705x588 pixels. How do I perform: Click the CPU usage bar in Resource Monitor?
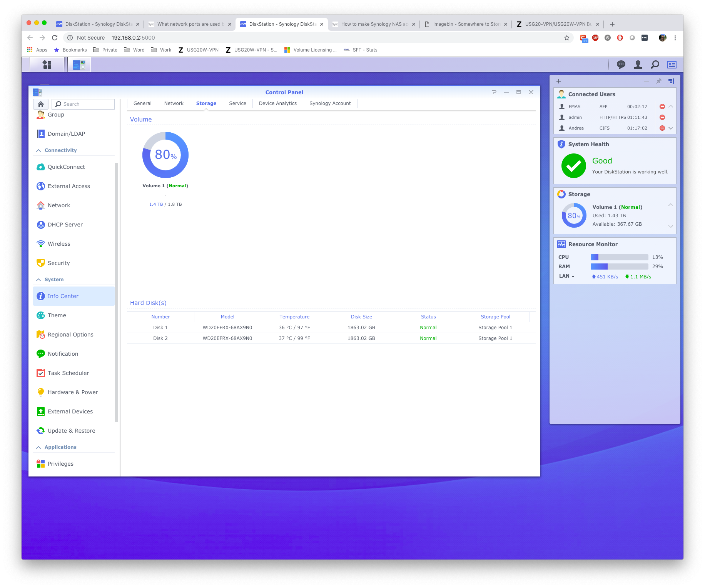(620, 257)
